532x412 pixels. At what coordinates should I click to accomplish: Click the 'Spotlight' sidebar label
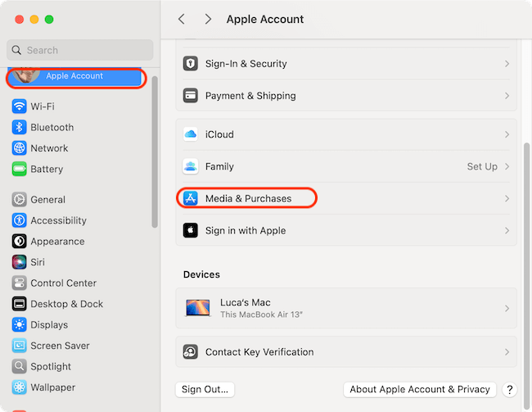point(51,366)
